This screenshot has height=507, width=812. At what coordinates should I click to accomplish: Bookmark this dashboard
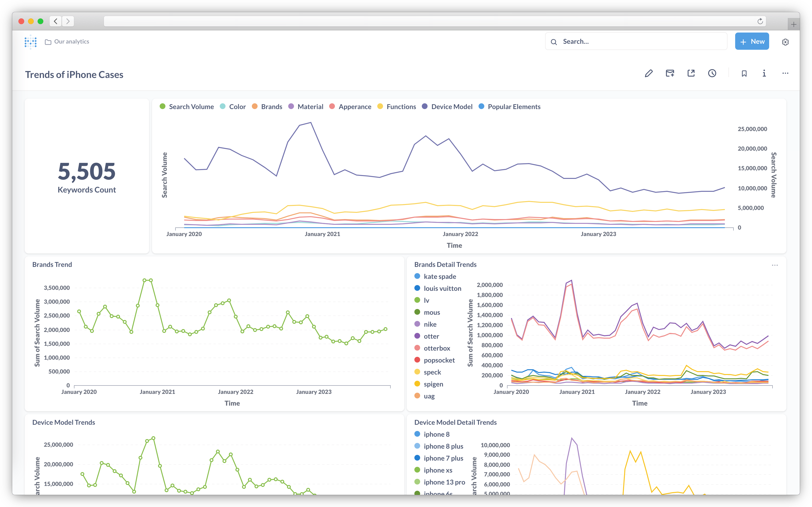[744, 73]
